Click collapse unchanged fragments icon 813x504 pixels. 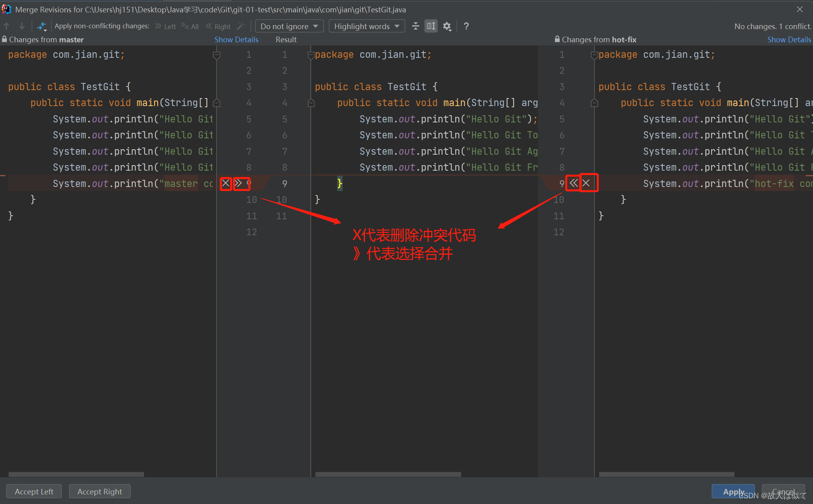click(x=416, y=26)
